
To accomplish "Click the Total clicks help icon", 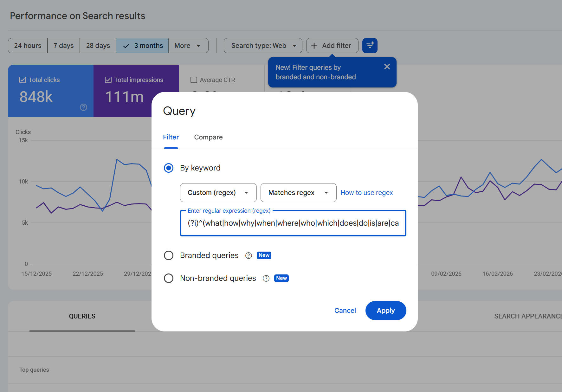I will coord(83,107).
